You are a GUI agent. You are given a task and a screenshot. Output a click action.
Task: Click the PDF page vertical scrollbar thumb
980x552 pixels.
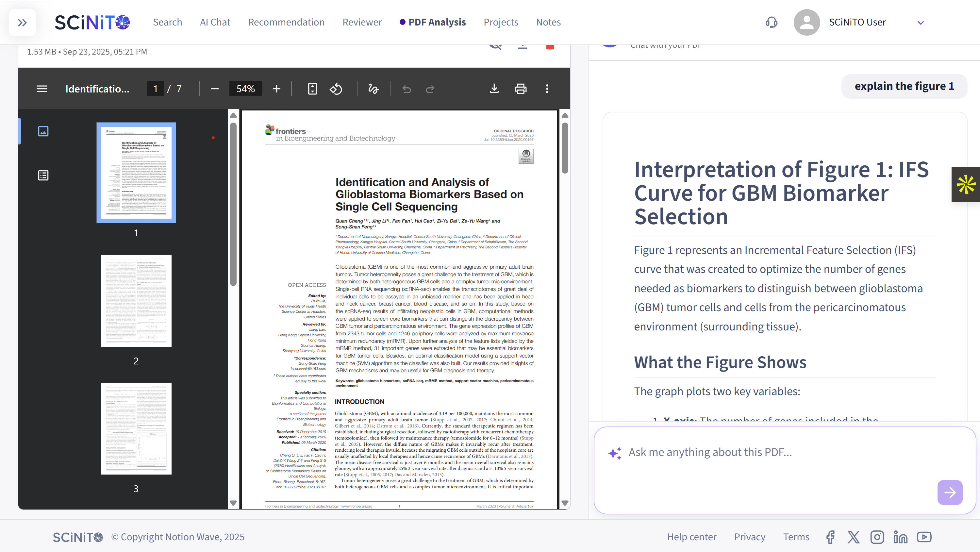[x=565, y=148]
